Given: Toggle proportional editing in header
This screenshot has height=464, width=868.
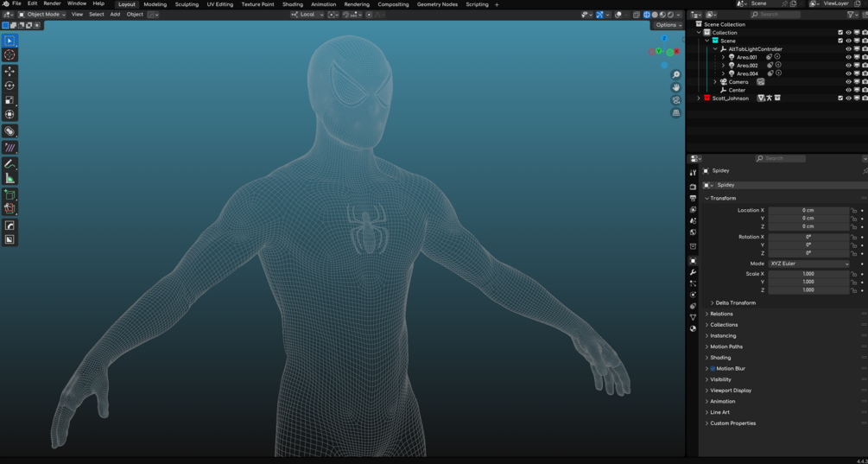Looking at the screenshot, I should click(x=370, y=15).
